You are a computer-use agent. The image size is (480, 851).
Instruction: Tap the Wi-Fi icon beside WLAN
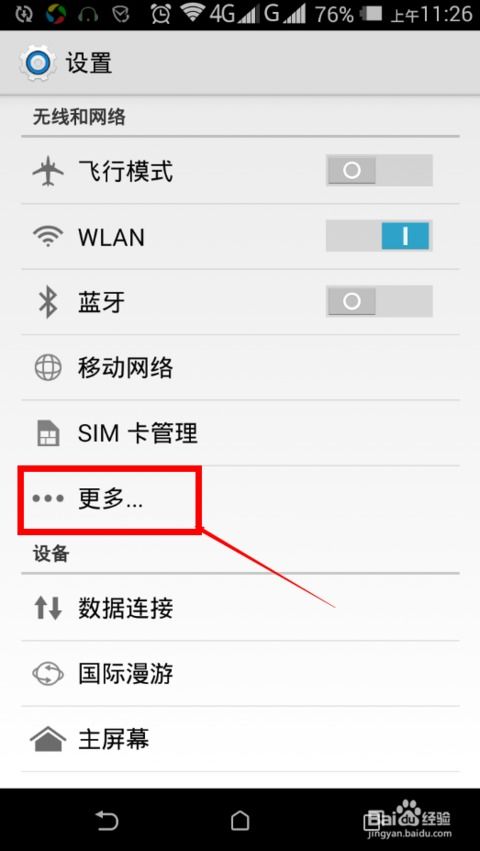[48, 237]
